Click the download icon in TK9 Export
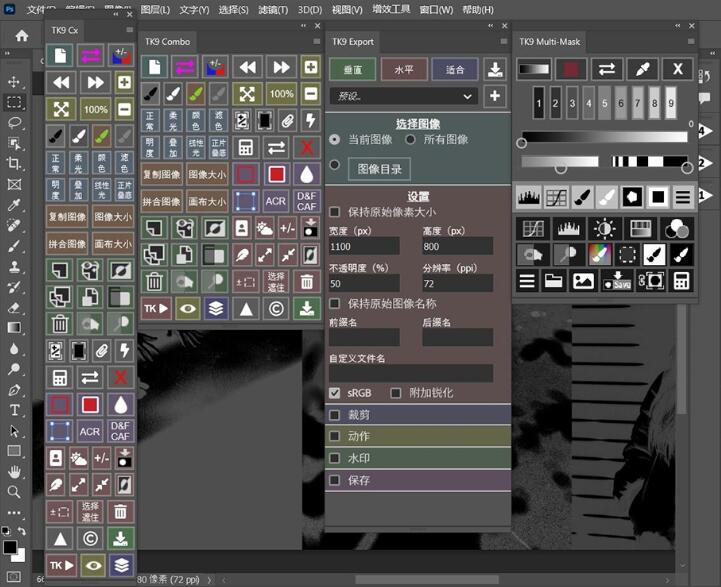The image size is (721, 587). point(495,69)
